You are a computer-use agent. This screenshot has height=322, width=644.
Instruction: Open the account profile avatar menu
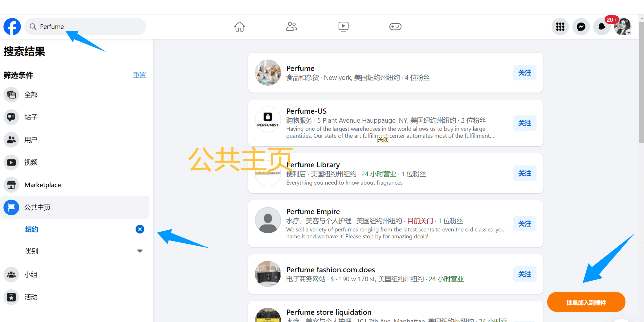[623, 27]
